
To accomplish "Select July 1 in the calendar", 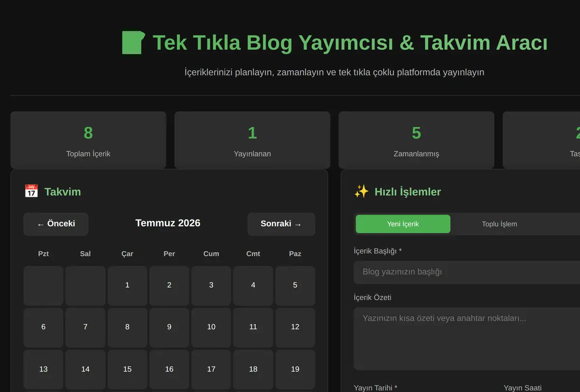I will [x=127, y=285].
